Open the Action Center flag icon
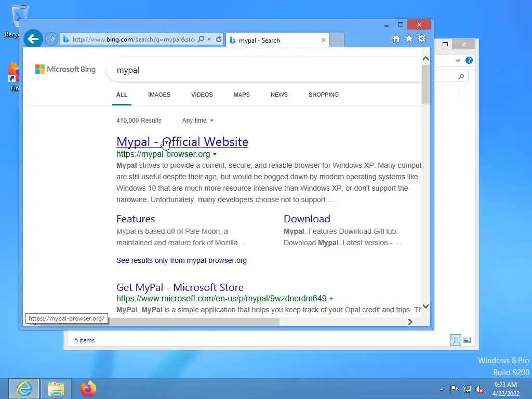The width and height of the screenshot is (532, 399). click(454, 389)
